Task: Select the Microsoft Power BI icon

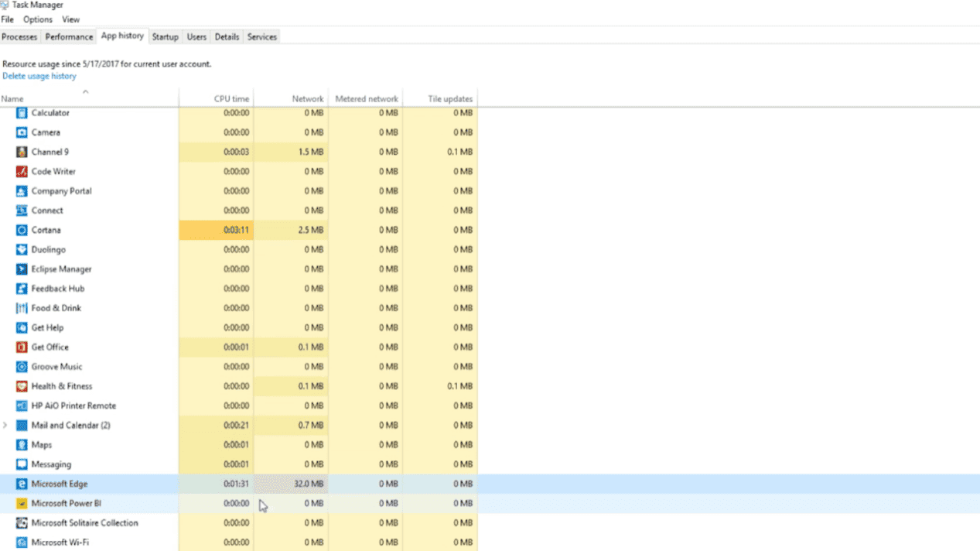Action: 22,503
